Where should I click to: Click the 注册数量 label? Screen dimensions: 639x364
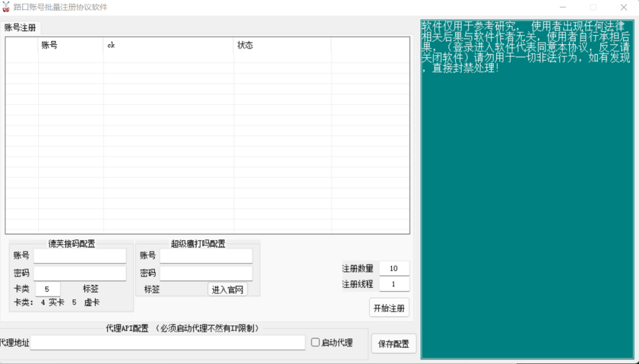(358, 268)
